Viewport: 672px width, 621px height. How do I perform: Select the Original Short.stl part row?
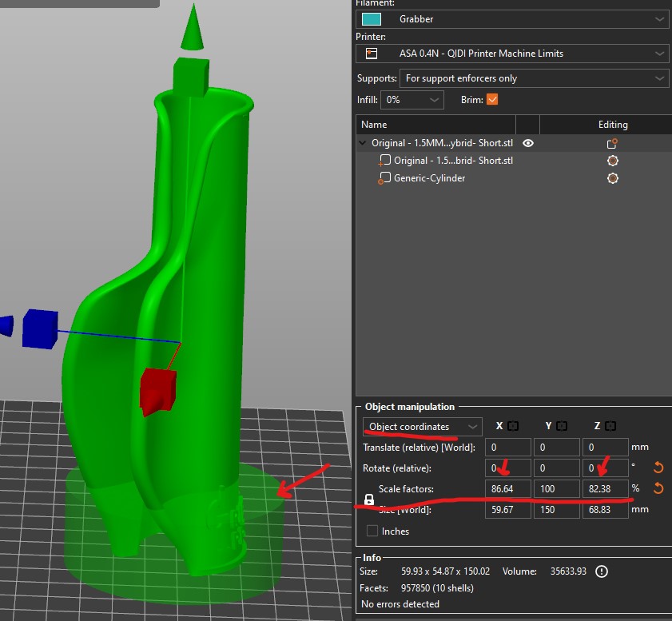point(514,161)
